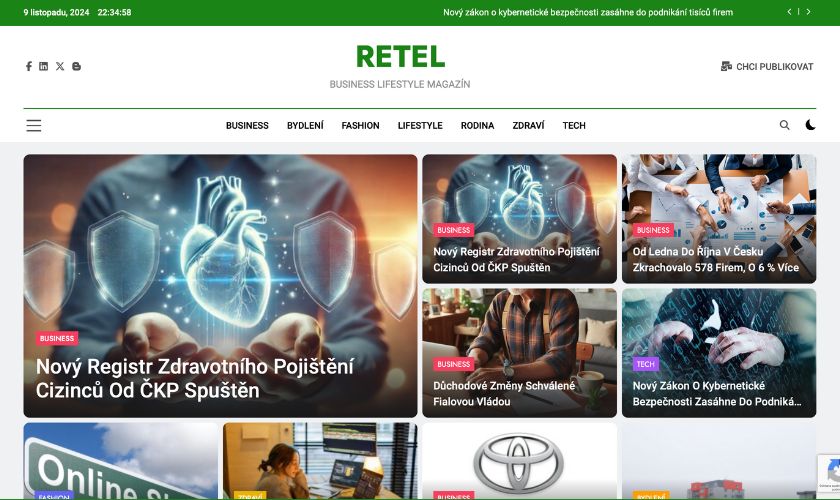The width and height of the screenshot is (840, 500).
Task: Go to the Business menu category
Action: 247,125
